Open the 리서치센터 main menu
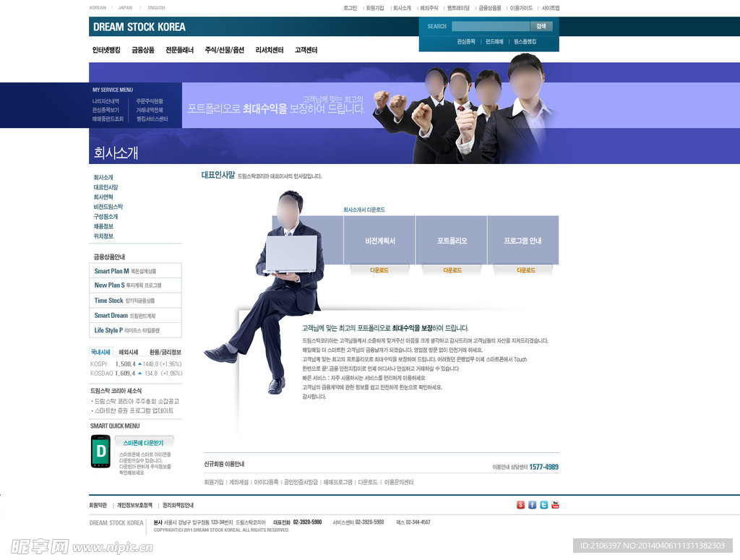The width and height of the screenshot is (740, 560). (269, 50)
